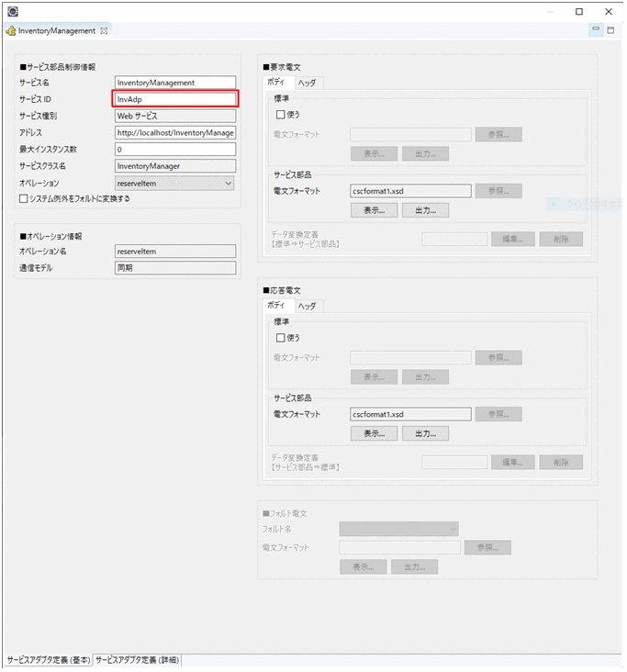Click 削除 button for サービス部品⇒標準 conversion
This screenshot has width=627, height=672.
point(561,462)
